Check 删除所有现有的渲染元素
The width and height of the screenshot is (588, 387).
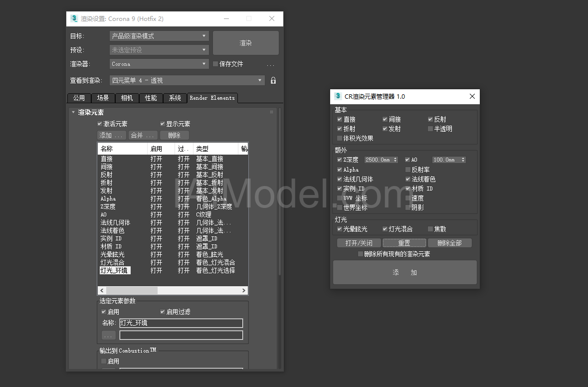pos(361,254)
